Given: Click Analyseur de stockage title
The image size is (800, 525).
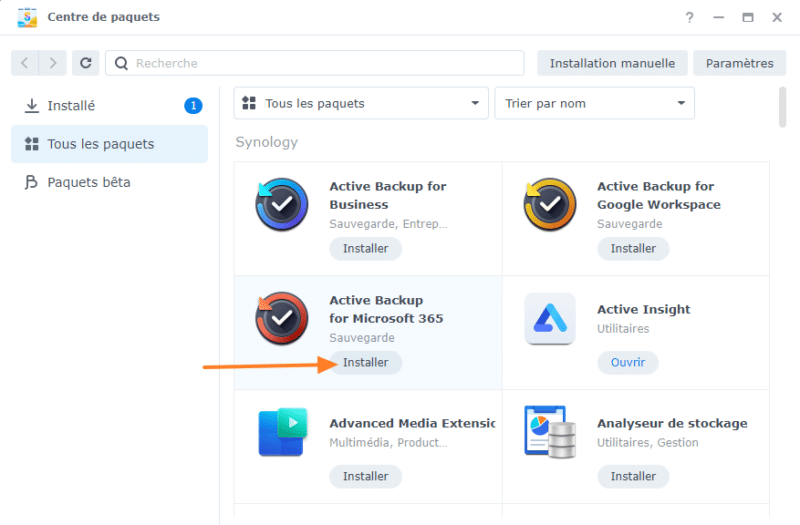Looking at the screenshot, I should coord(672,423).
